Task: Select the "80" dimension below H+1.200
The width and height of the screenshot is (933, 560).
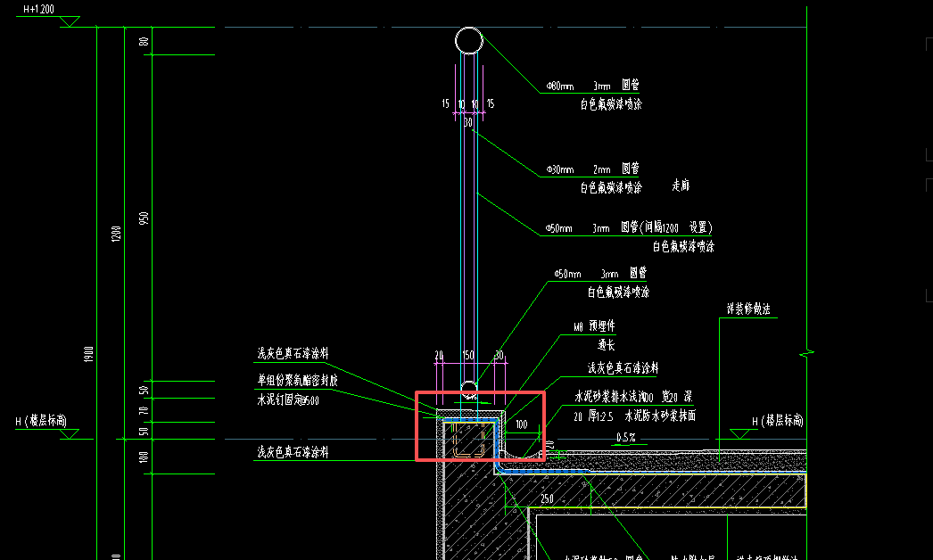Action: click(144, 42)
